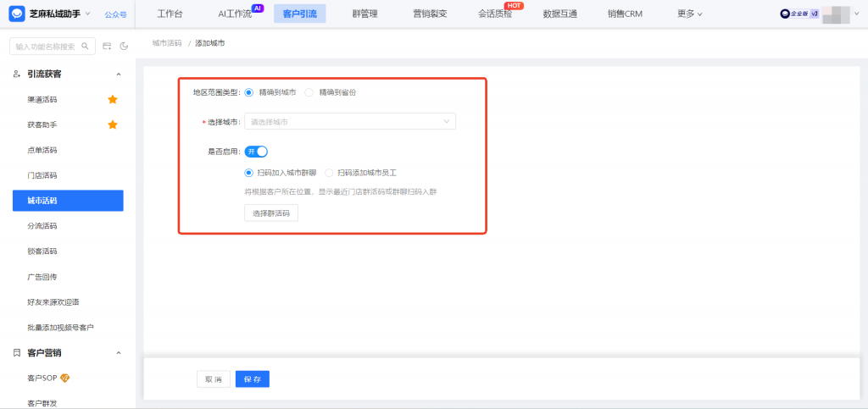The width and height of the screenshot is (868, 409).
Task: Click the search magnifier icon in sidebar
Action: [83, 46]
